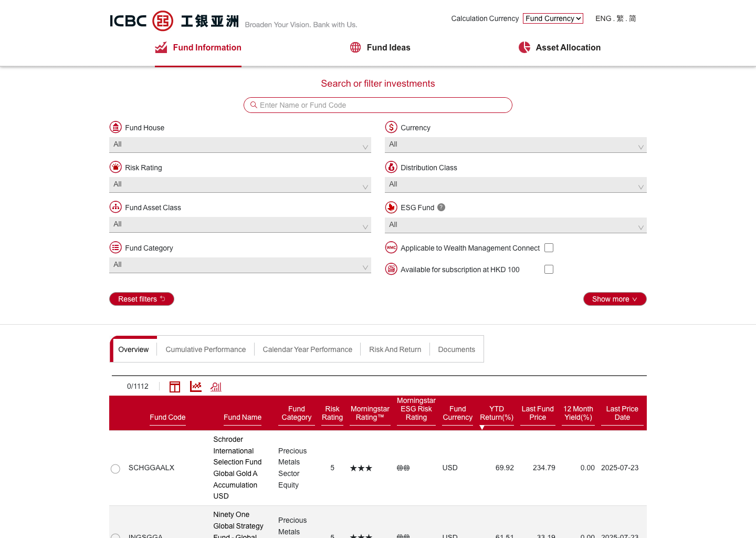This screenshot has width=756, height=538.
Task: Click the ESG Fund leaf icon
Action: pyautogui.click(x=391, y=207)
